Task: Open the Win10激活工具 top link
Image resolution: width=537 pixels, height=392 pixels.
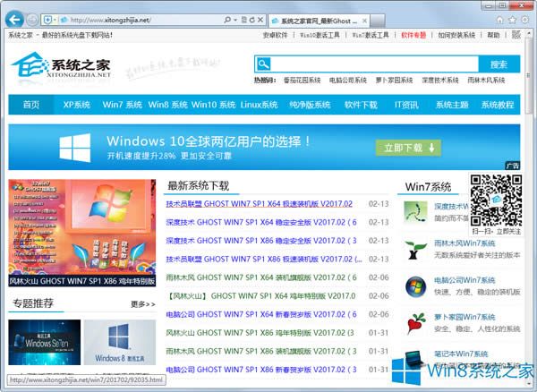Action: point(320,35)
